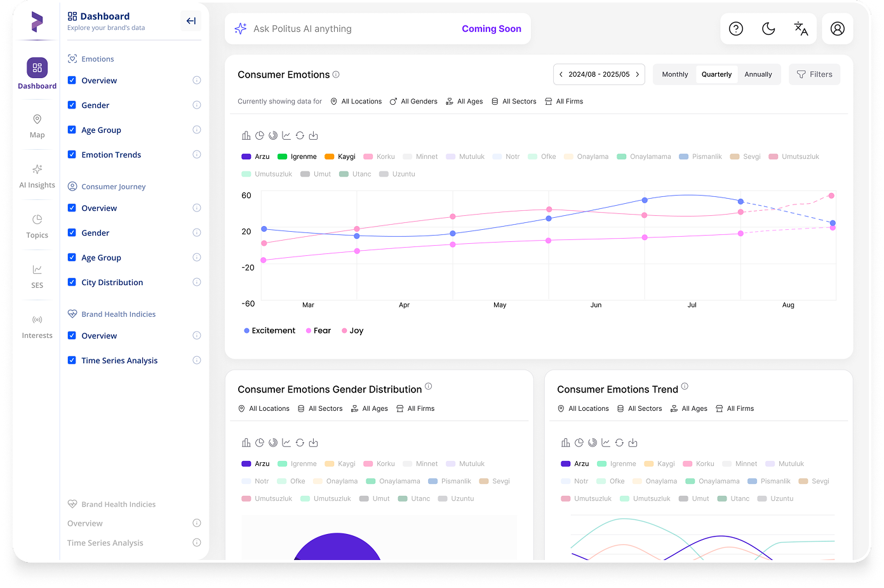The width and height of the screenshot is (884, 588).
Task: Download the Consumer Emotions chart
Action: [313, 135]
